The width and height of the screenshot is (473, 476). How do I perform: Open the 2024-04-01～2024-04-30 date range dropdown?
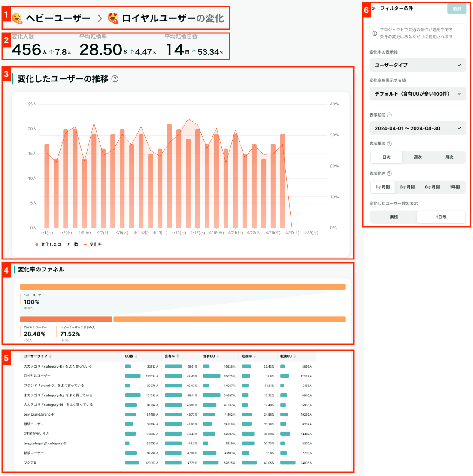click(x=417, y=128)
